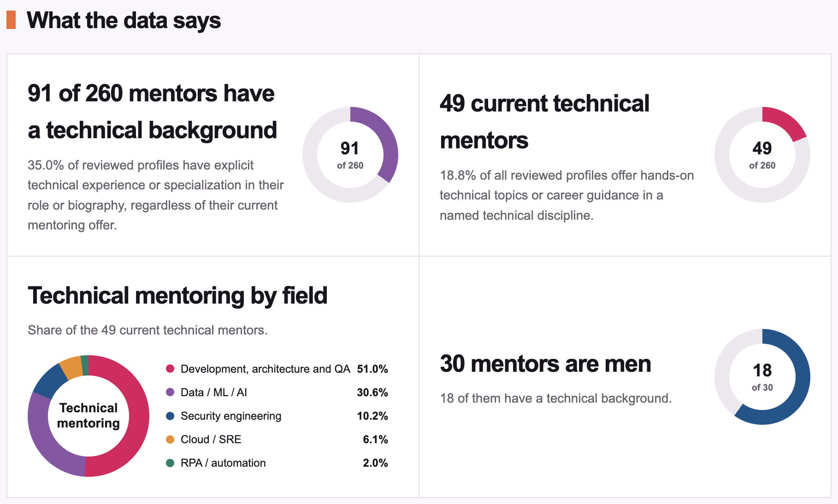This screenshot has height=504, width=838.
Task: Click the purple Data/ML/AI segment of the field donut
Action: [46, 442]
